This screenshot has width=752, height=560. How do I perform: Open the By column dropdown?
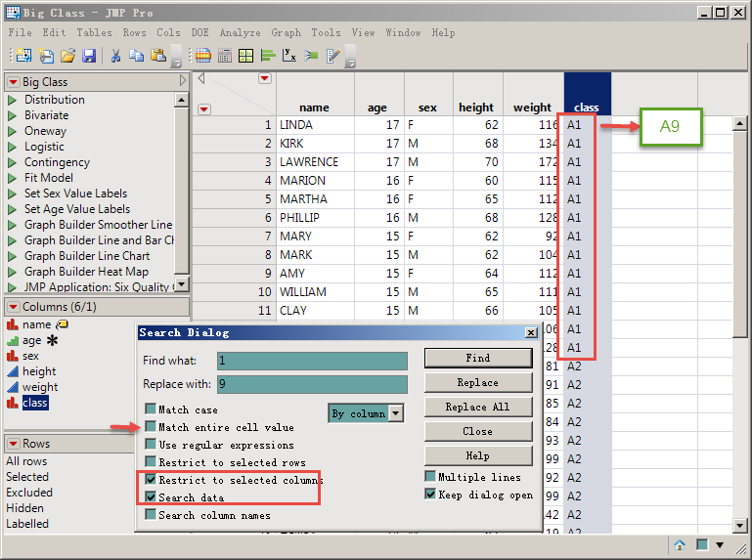click(395, 413)
